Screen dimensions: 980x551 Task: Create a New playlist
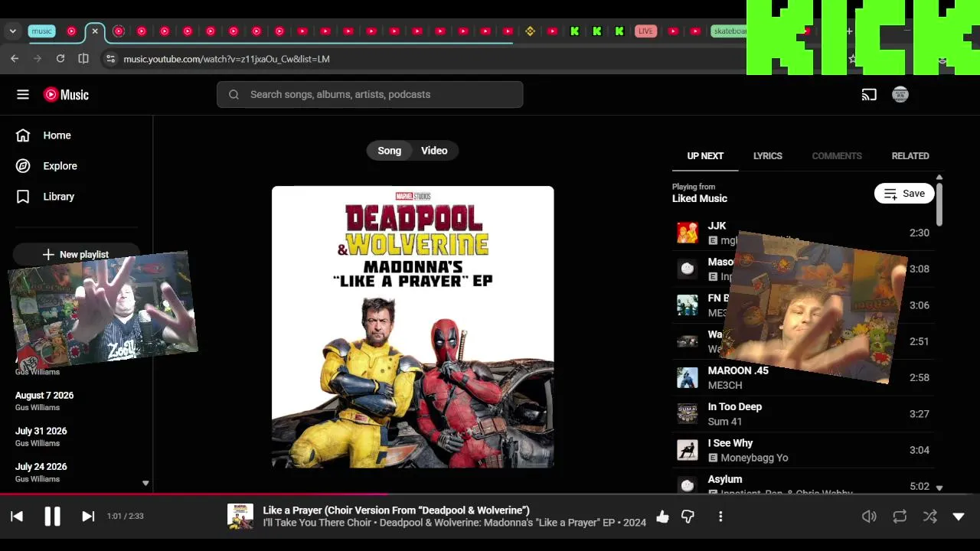point(76,254)
